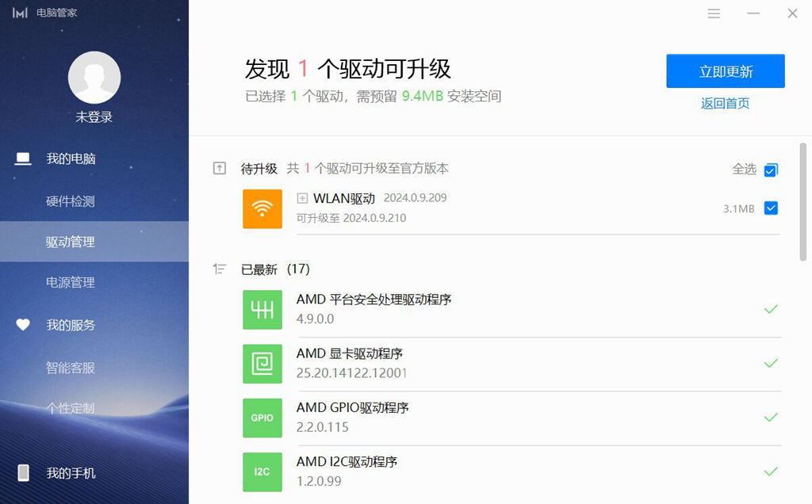Click the 已最新 list icon

click(220, 269)
